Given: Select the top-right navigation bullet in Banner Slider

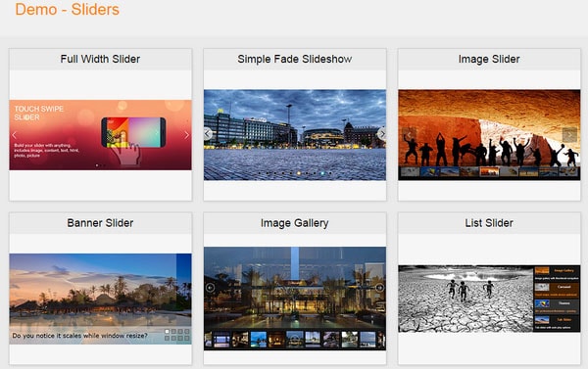Looking at the screenshot, I should (187, 332).
